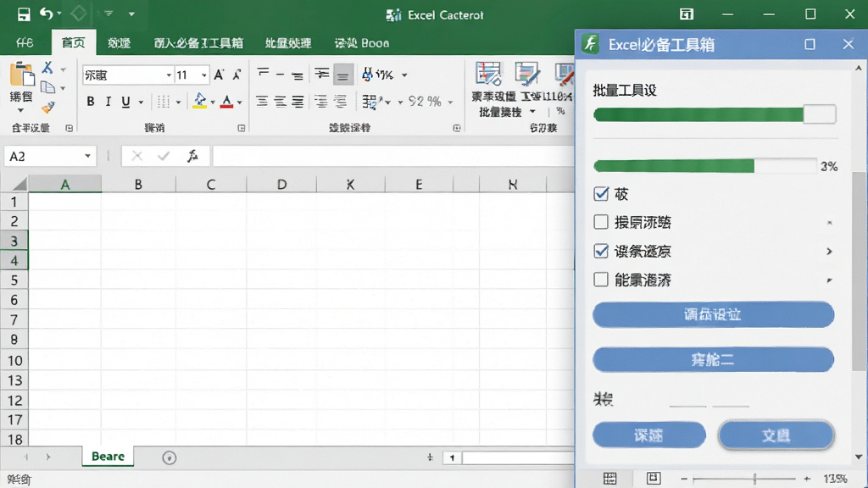This screenshot has height=488, width=868.
Task: Open the Quick Access Toolbar customize arrow
Action: (131, 14)
